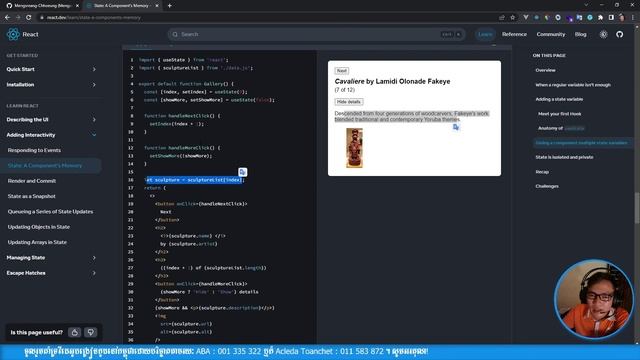
Task: Click the thumbs-down feedback icon
Action: click(91, 332)
